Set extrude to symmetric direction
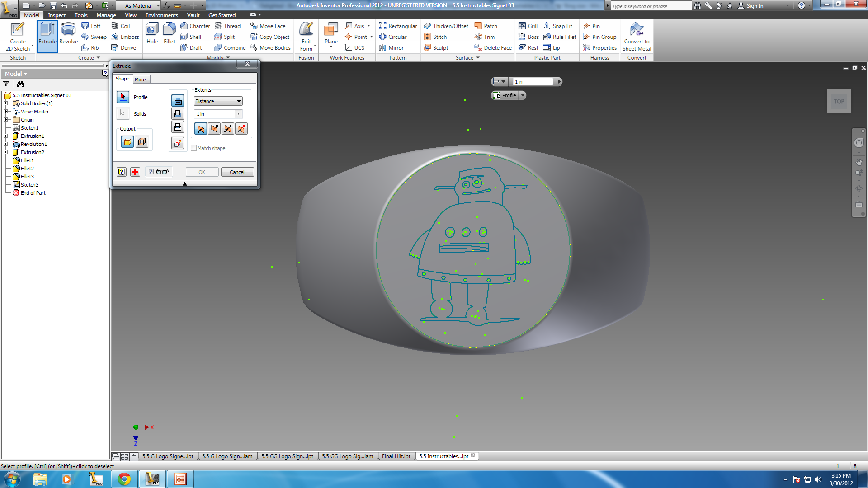This screenshot has height=488, width=868. tap(228, 129)
